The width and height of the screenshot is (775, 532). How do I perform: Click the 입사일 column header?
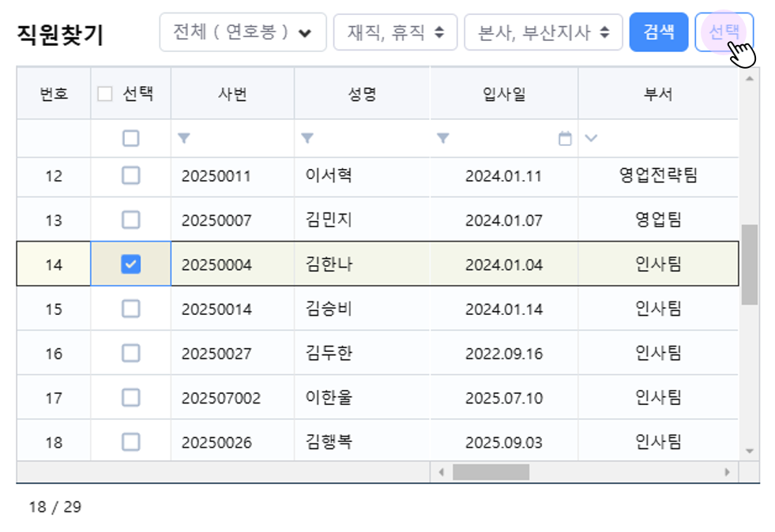tap(504, 94)
